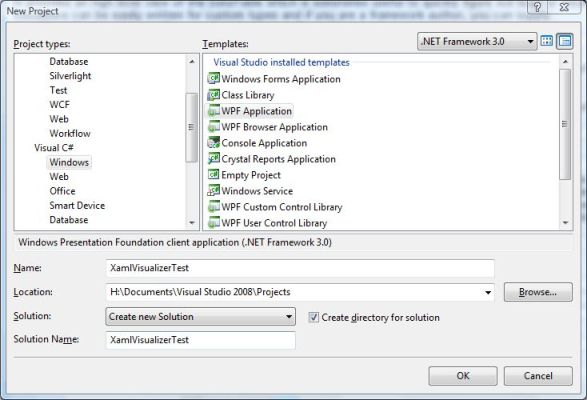Click Visual Studio installed templates header
Image resolution: width=587 pixels, height=400 pixels.
point(281,62)
